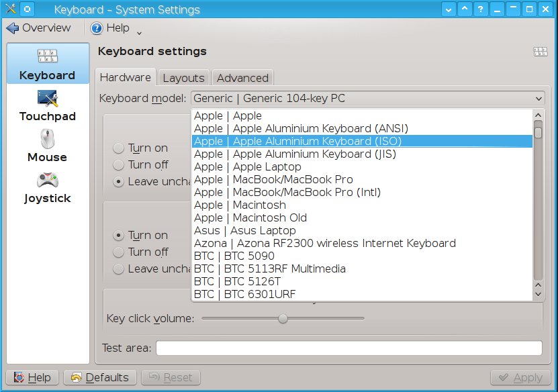Select the second Turn off radio button
The height and width of the screenshot is (392, 558).
point(118,252)
